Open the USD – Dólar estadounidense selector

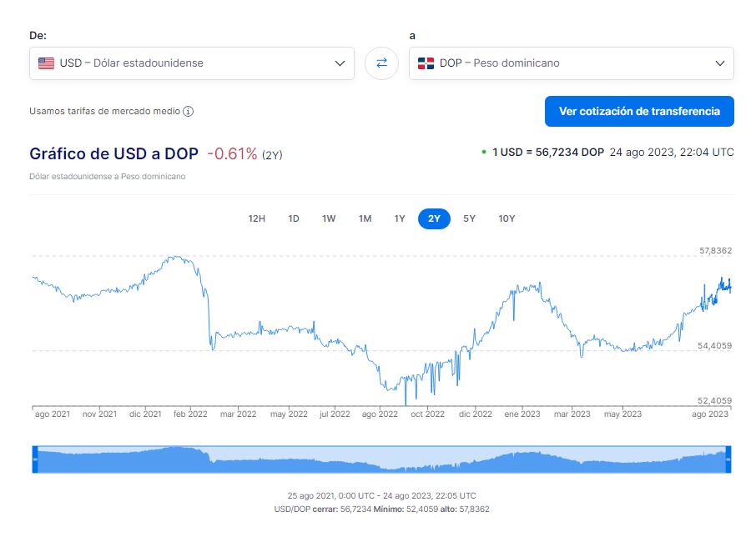(x=192, y=63)
